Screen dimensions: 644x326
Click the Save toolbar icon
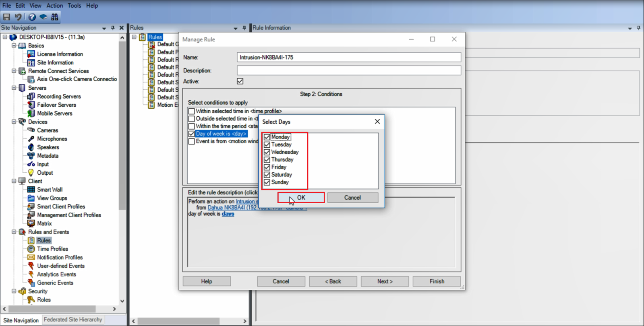(x=6, y=17)
